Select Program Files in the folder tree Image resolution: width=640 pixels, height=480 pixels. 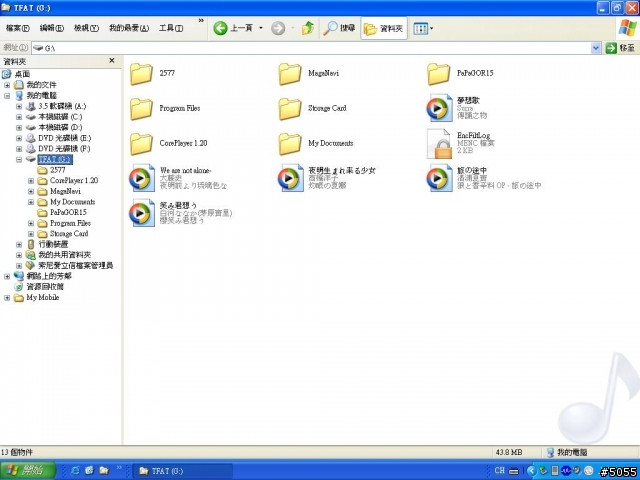[70, 223]
